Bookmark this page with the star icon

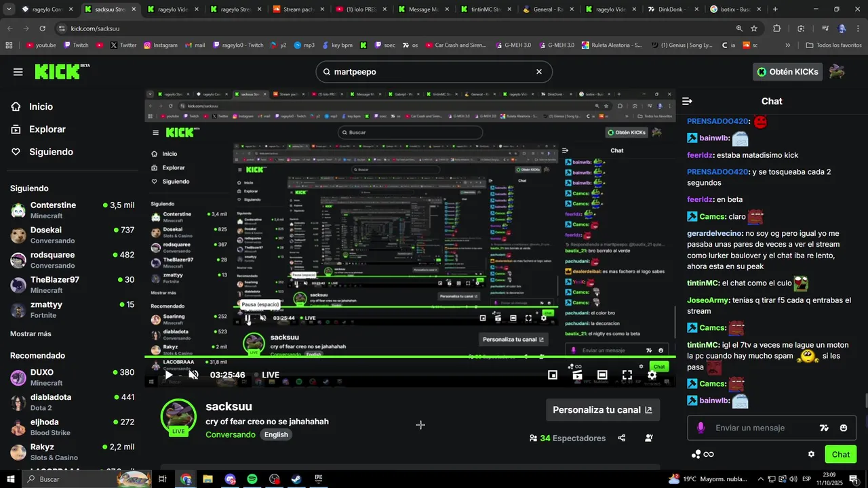pos(754,28)
